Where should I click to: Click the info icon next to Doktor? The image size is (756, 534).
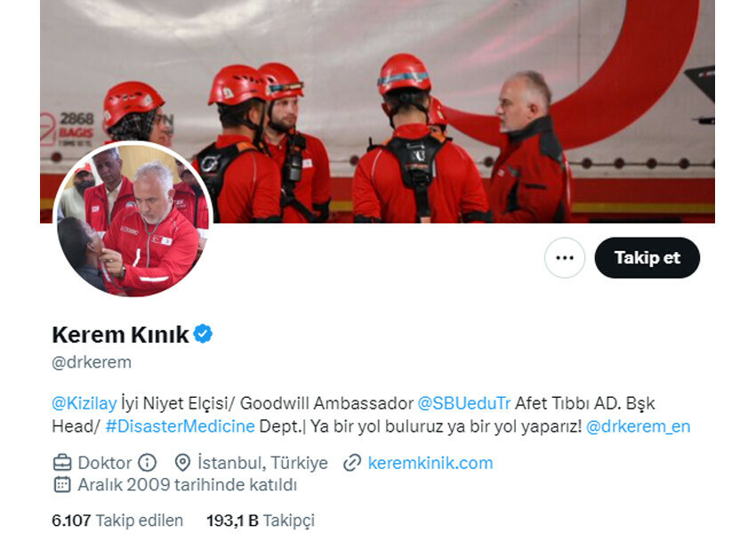pyautogui.click(x=147, y=463)
